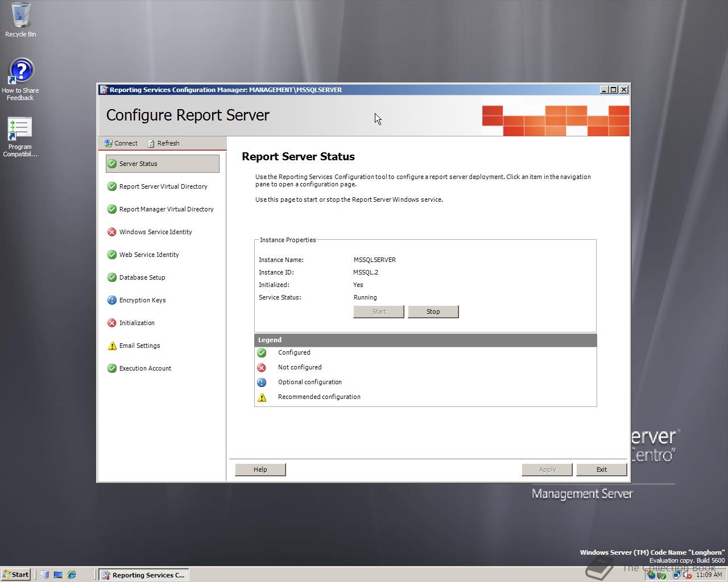Click red X Not configured legend icon
Image resolution: width=728 pixels, height=582 pixels.
(262, 368)
